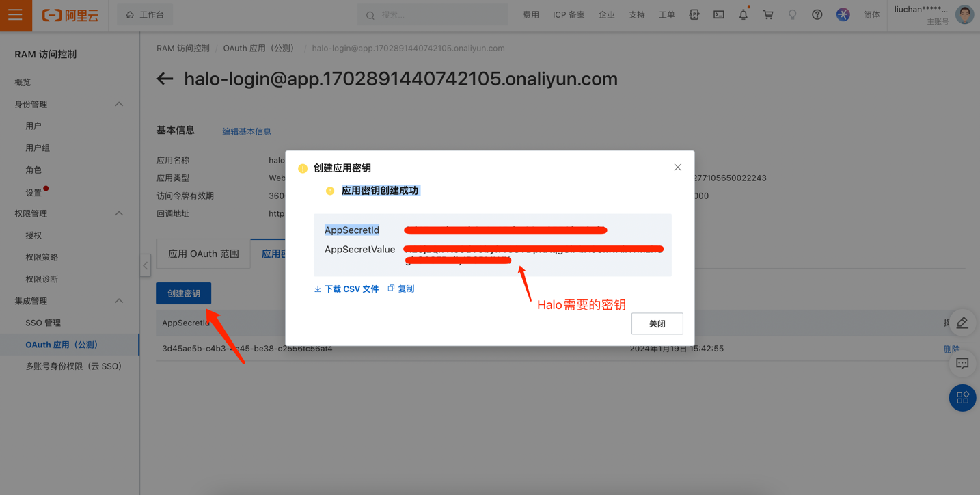Click the RAM 访问控制 sidebar title
Screen dimensions: 980x495
[46, 54]
